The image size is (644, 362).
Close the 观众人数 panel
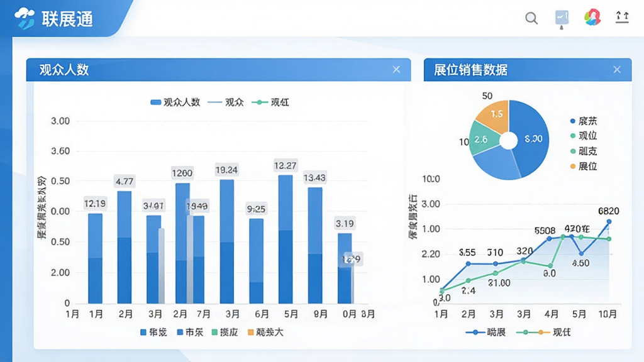click(x=396, y=69)
